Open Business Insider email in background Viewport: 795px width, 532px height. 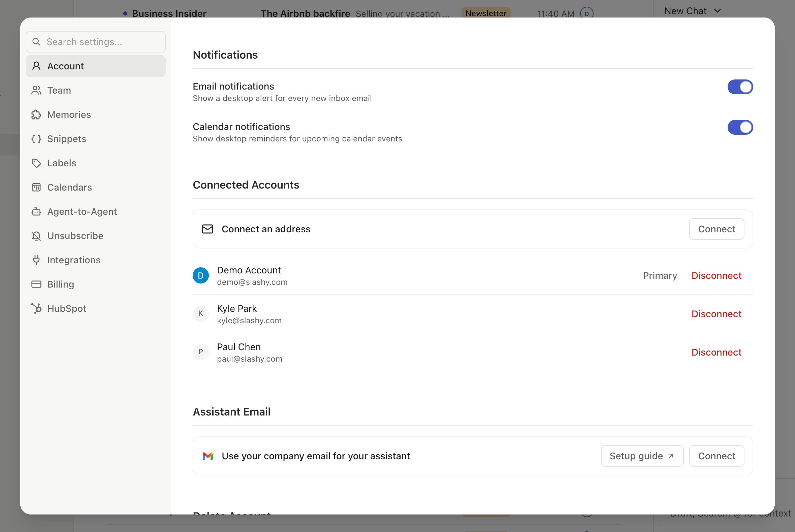coord(169,13)
